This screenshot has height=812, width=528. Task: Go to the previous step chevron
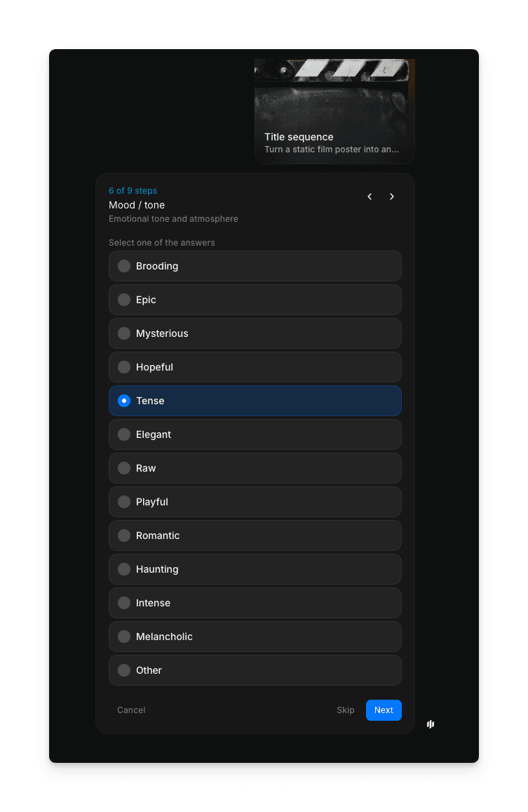click(x=370, y=197)
